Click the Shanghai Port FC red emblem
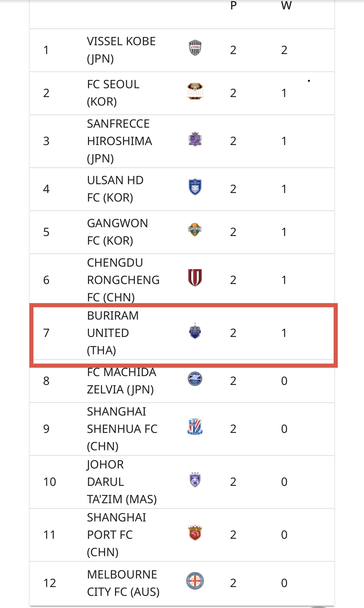The height and width of the screenshot is (608, 364). [x=195, y=533]
